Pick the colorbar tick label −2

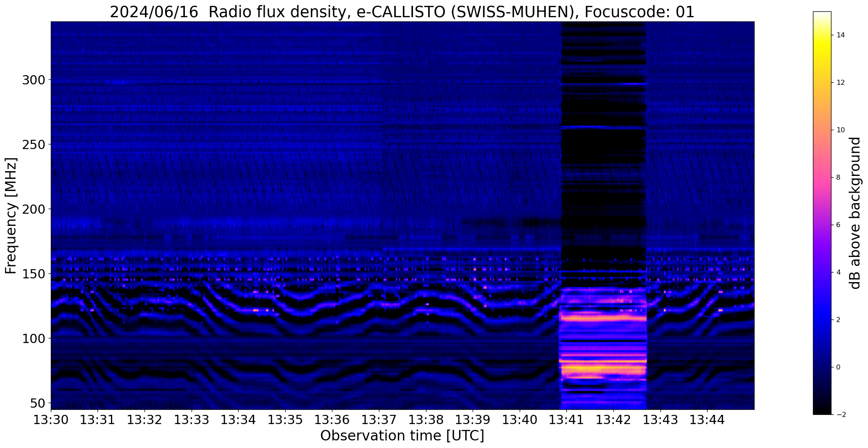coord(841,415)
